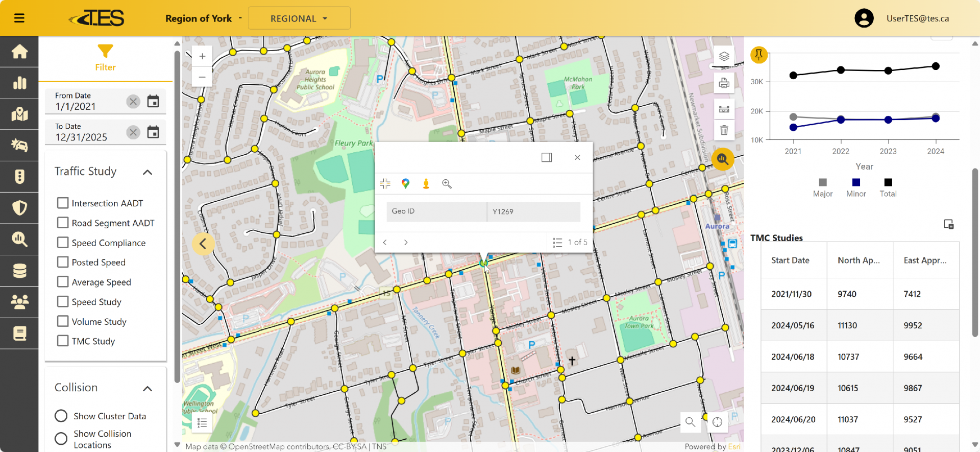The image size is (980, 452).
Task: Dock the popup window
Action: pos(547,157)
